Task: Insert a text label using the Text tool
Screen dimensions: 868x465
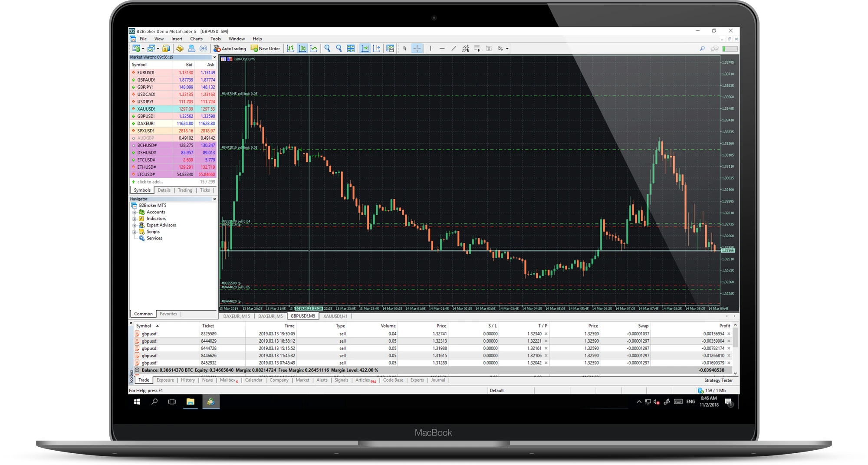Action: [x=489, y=49]
